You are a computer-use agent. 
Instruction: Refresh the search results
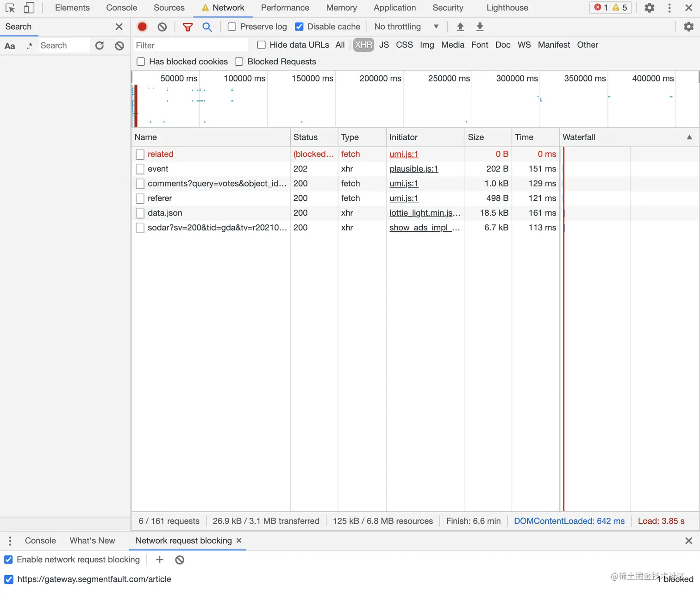pyautogui.click(x=100, y=45)
